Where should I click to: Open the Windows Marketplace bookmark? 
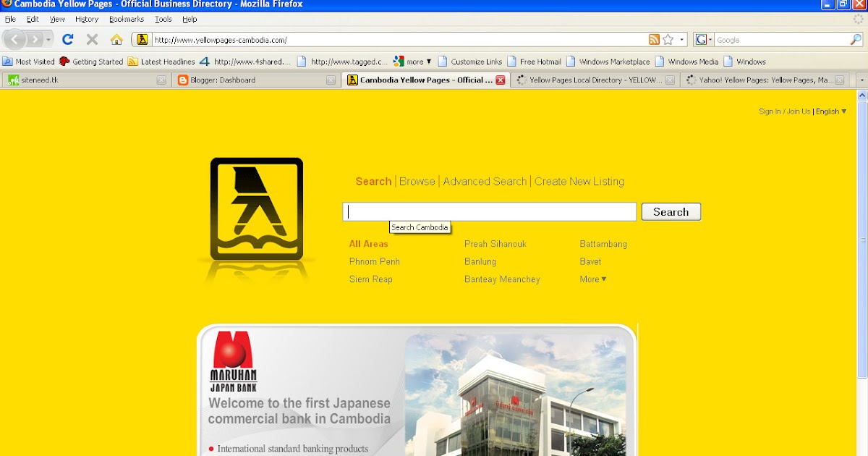tap(608, 62)
